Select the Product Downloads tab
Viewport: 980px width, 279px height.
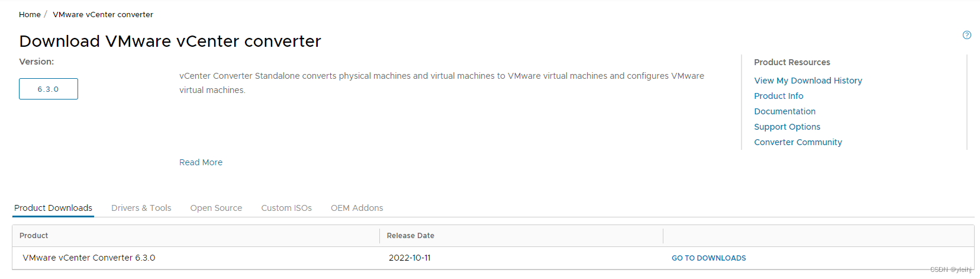[53, 208]
